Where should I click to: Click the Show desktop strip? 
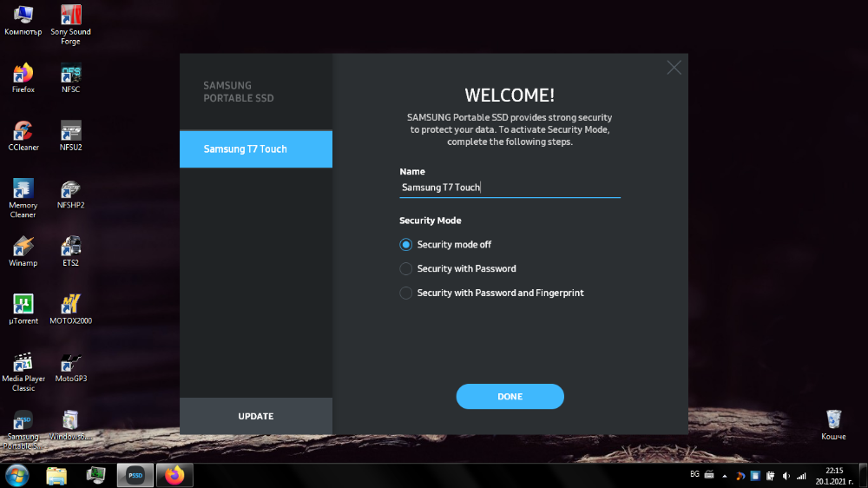[863, 476]
